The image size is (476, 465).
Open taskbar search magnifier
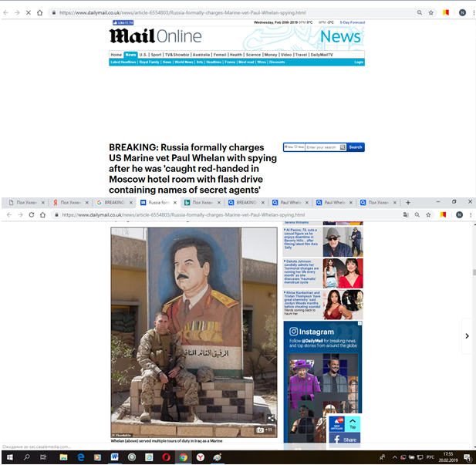point(27,457)
